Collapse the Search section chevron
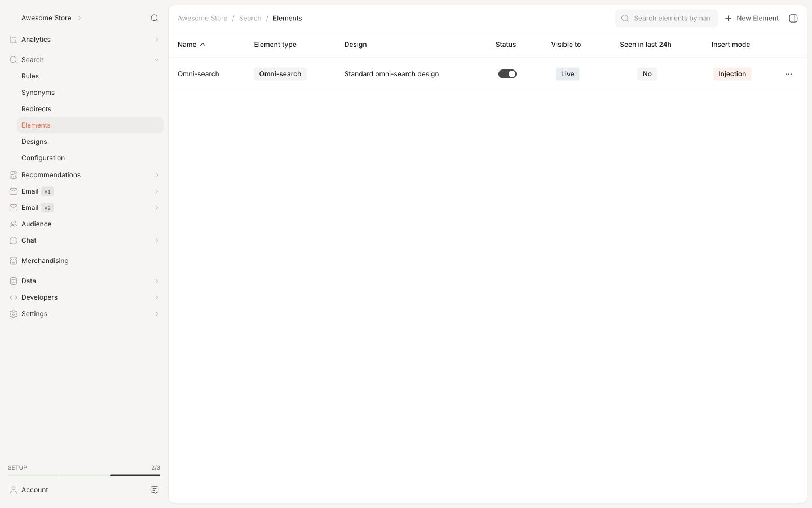The width and height of the screenshot is (812, 508). click(157, 60)
